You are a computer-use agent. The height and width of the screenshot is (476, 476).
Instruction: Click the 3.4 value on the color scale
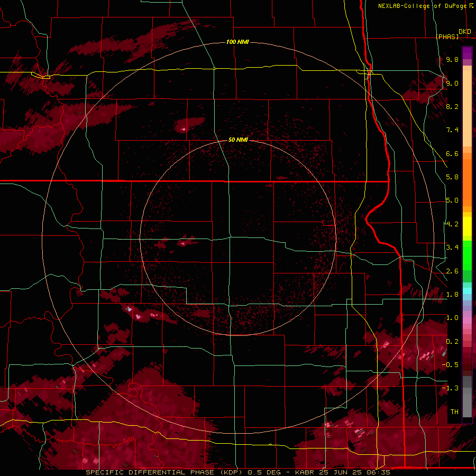tap(452, 248)
